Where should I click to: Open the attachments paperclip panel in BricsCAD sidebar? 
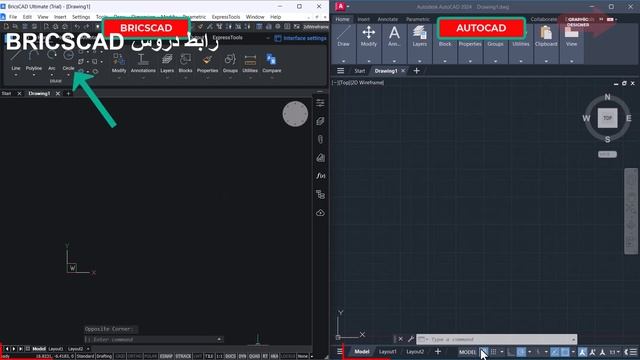coord(320,140)
